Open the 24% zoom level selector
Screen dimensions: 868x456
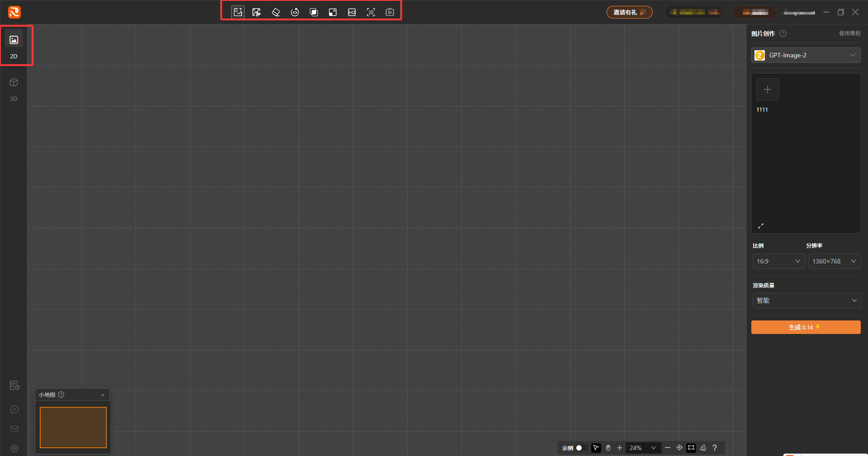tap(643, 448)
